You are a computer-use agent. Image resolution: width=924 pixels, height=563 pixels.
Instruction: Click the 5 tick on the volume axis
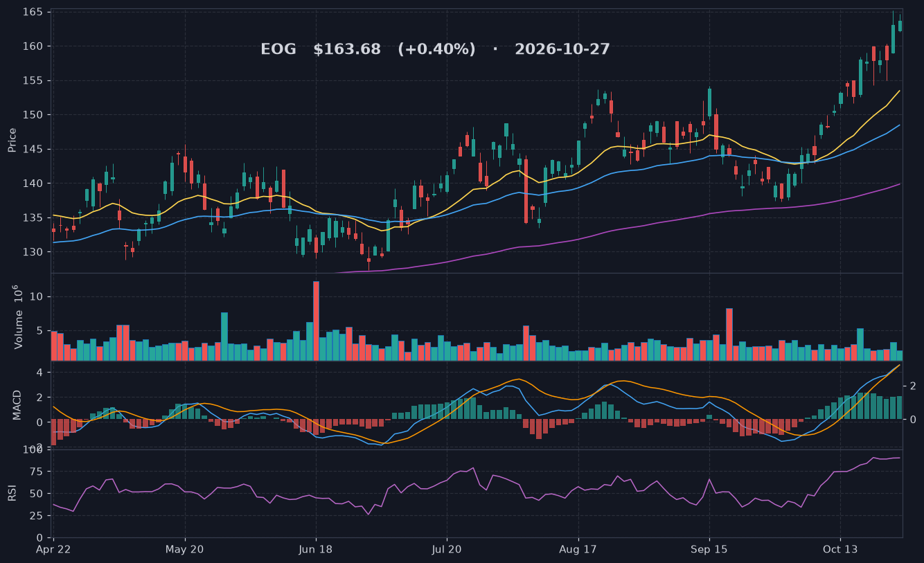coord(40,330)
